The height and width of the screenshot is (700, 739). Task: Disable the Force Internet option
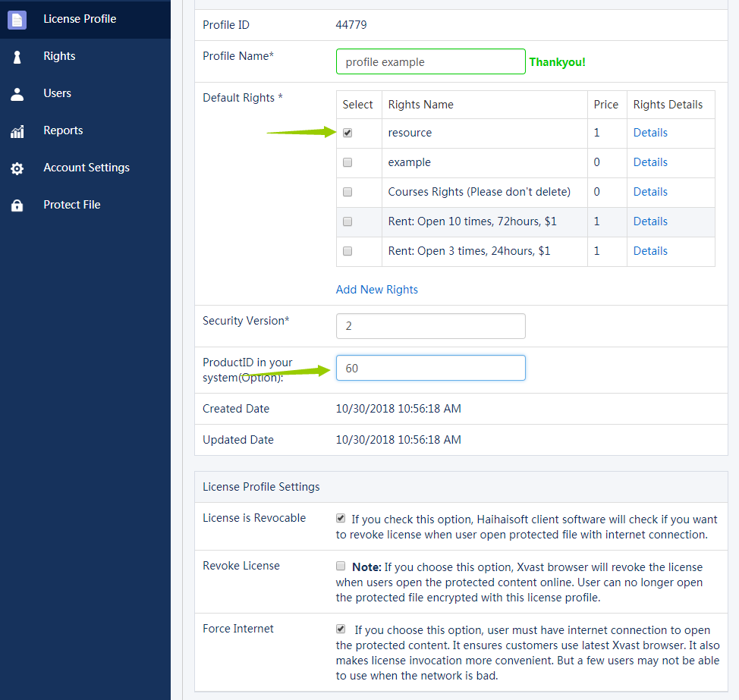point(341,629)
